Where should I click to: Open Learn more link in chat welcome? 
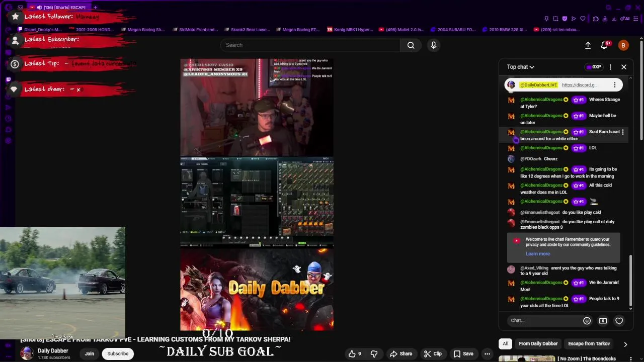(x=538, y=254)
